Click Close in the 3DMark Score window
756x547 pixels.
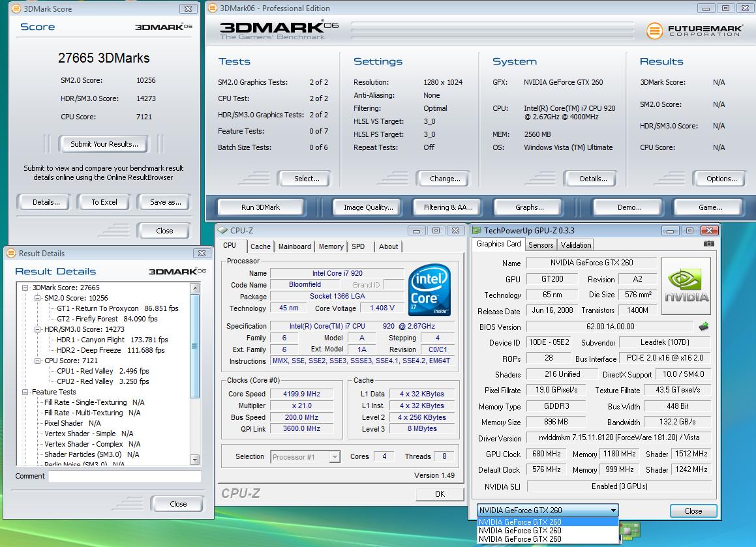(164, 230)
